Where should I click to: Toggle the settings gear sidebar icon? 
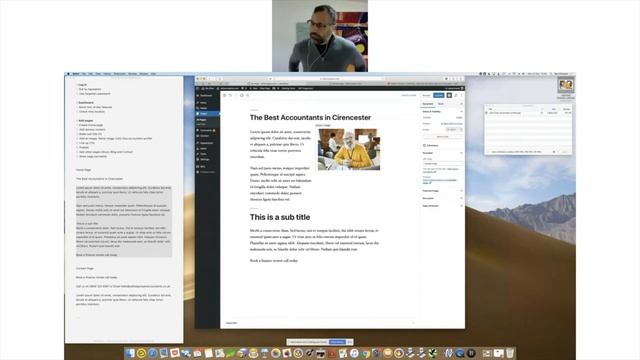tap(449, 95)
